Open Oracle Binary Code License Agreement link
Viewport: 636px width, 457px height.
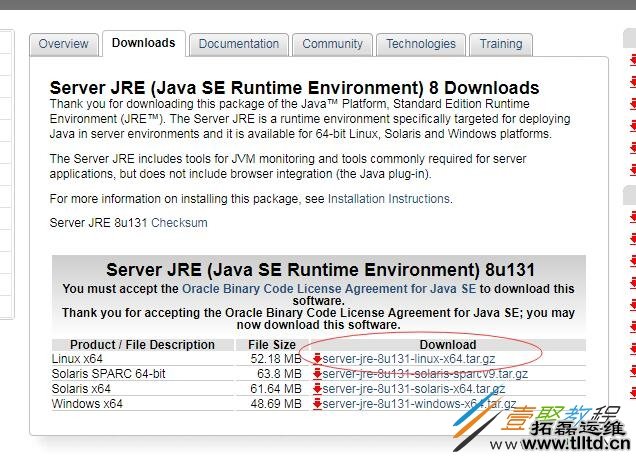329,289
